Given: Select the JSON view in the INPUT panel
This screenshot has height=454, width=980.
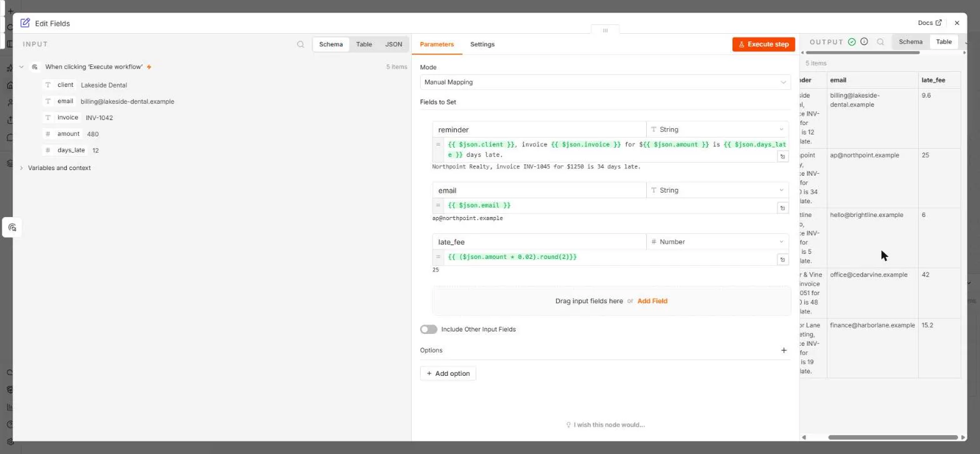Looking at the screenshot, I should pyautogui.click(x=394, y=44).
